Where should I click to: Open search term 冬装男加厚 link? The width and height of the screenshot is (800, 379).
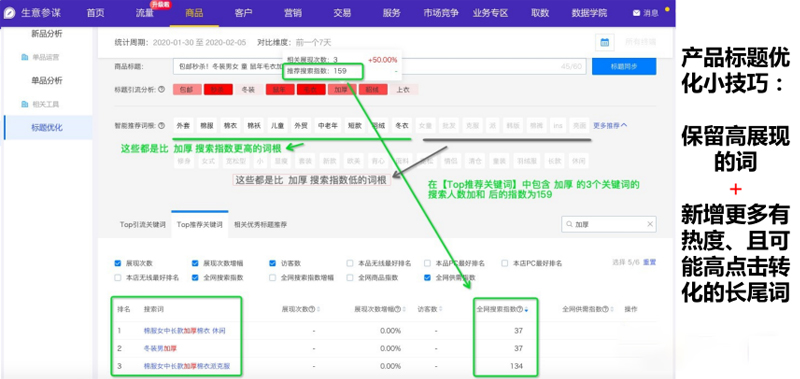pyautogui.click(x=160, y=348)
